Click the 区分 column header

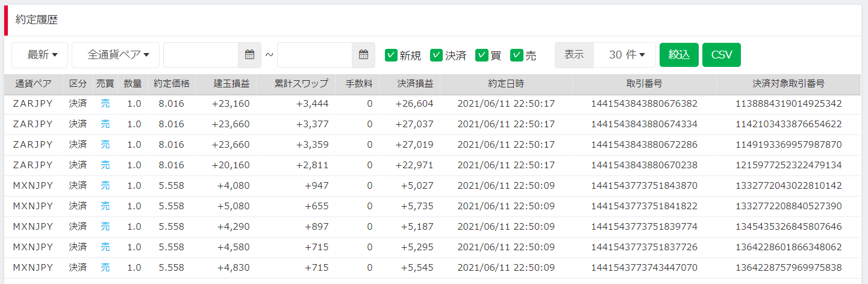pos(78,84)
